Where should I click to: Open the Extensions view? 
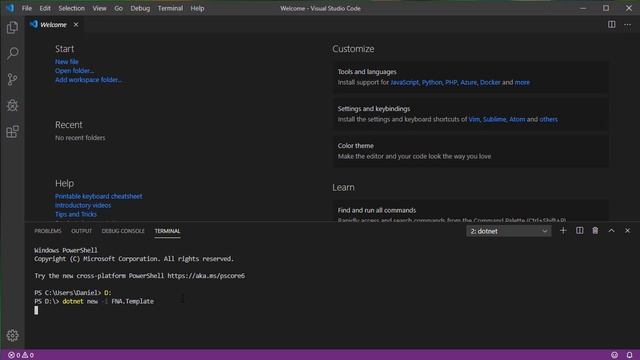(x=12, y=131)
